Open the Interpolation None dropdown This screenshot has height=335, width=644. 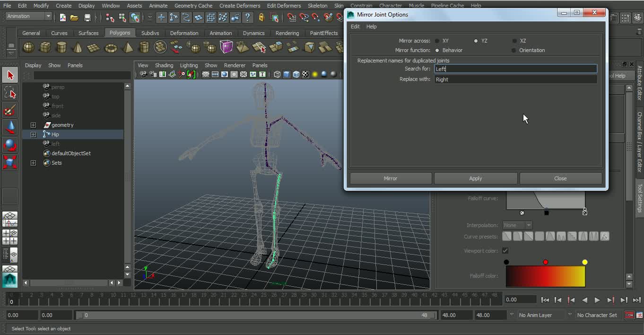click(x=517, y=225)
